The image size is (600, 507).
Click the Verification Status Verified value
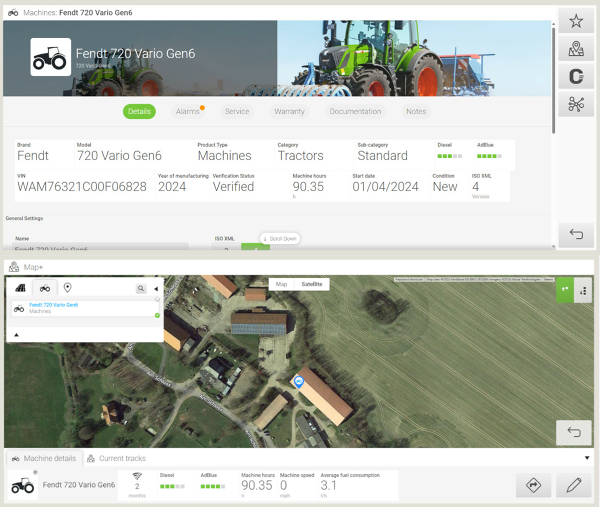coord(233,187)
